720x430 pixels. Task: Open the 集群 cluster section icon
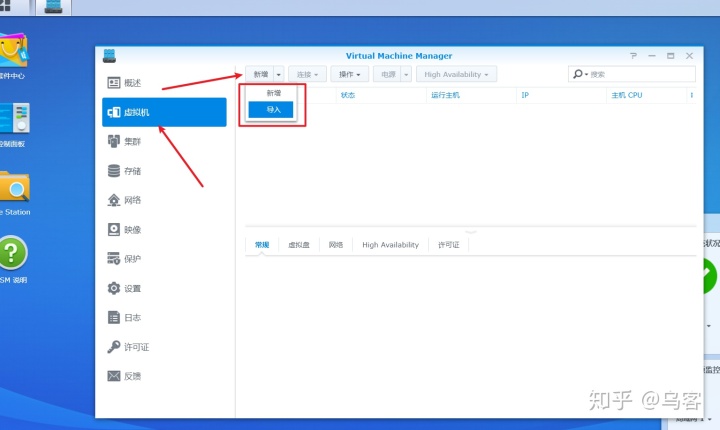click(113, 141)
